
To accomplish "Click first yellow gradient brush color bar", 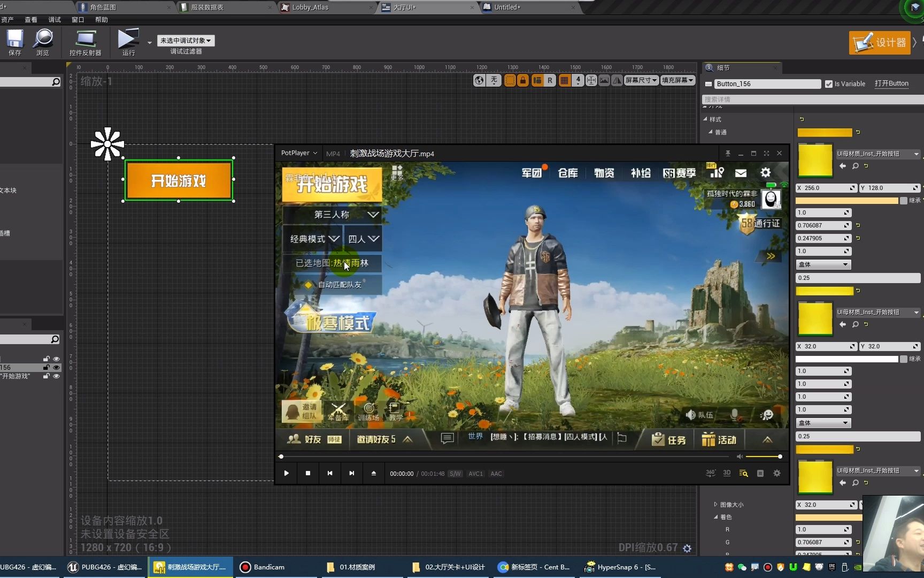I will [x=825, y=133].
